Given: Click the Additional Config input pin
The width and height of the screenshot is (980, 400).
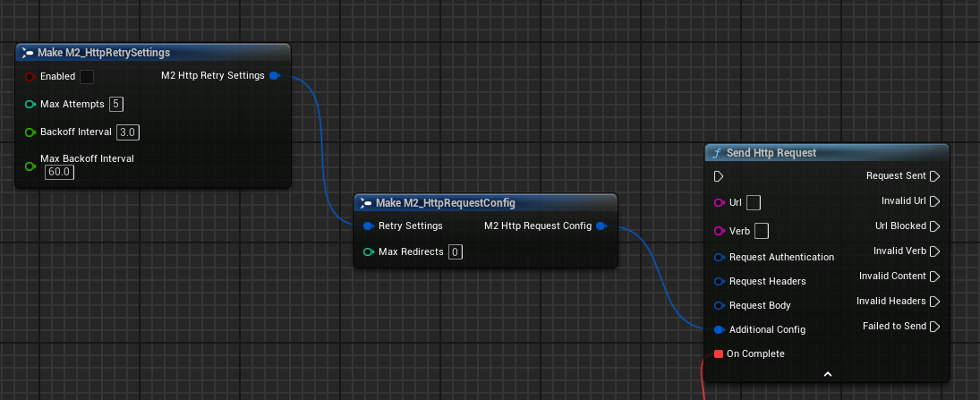Looking at the screenshot, I should coord(719,330).
